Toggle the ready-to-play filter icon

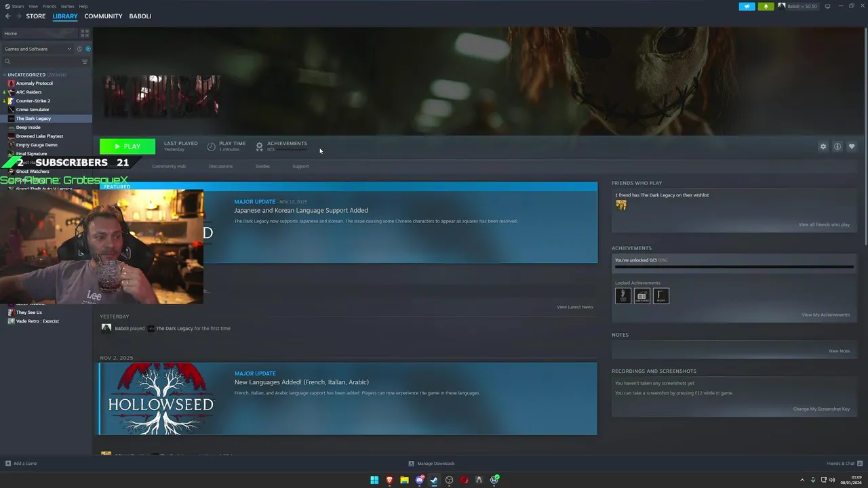pyautogui.click(x=88, y=49)
